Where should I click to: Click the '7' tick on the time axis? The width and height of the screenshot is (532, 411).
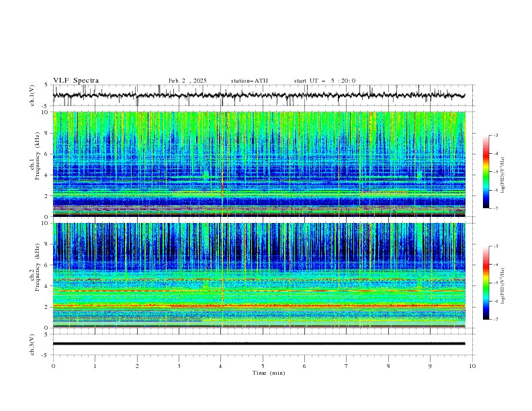347,366
